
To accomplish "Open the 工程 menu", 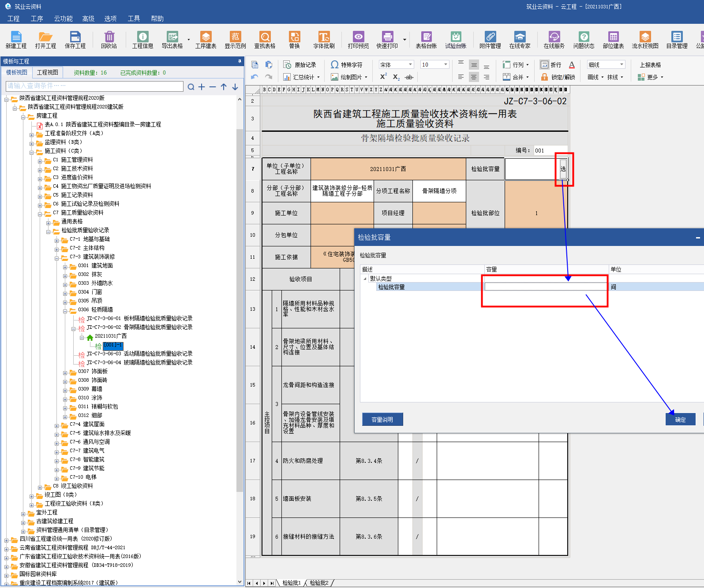I will click(x=13, y=19).
